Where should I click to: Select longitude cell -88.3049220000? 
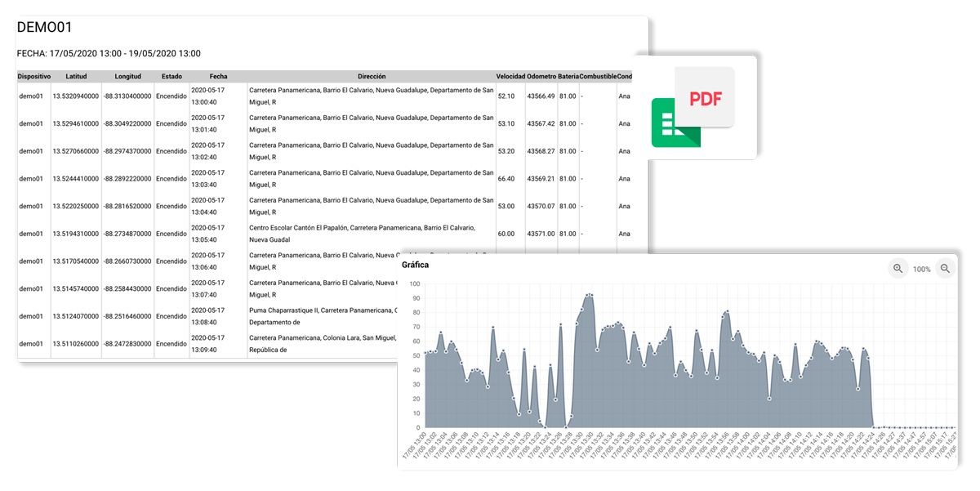pyautogui.click(x=127, y=124)
